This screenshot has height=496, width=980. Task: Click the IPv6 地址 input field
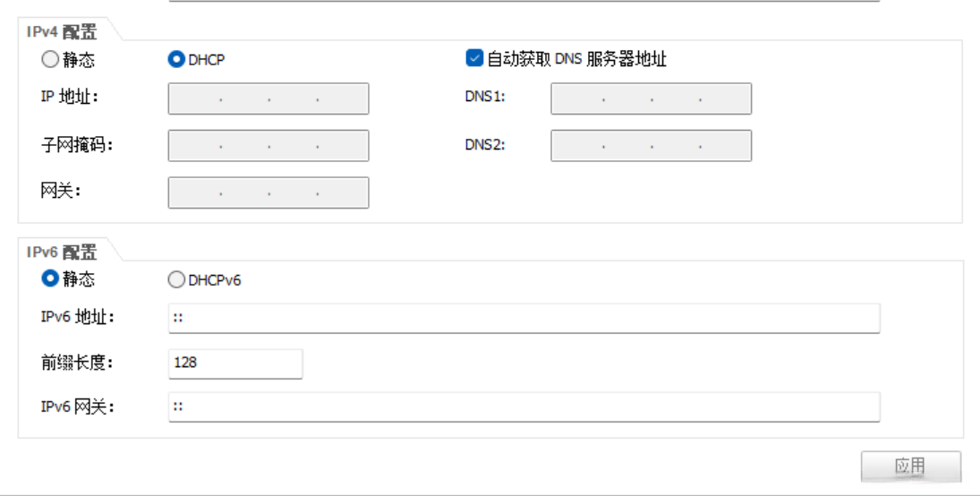[x=524, y=318]
